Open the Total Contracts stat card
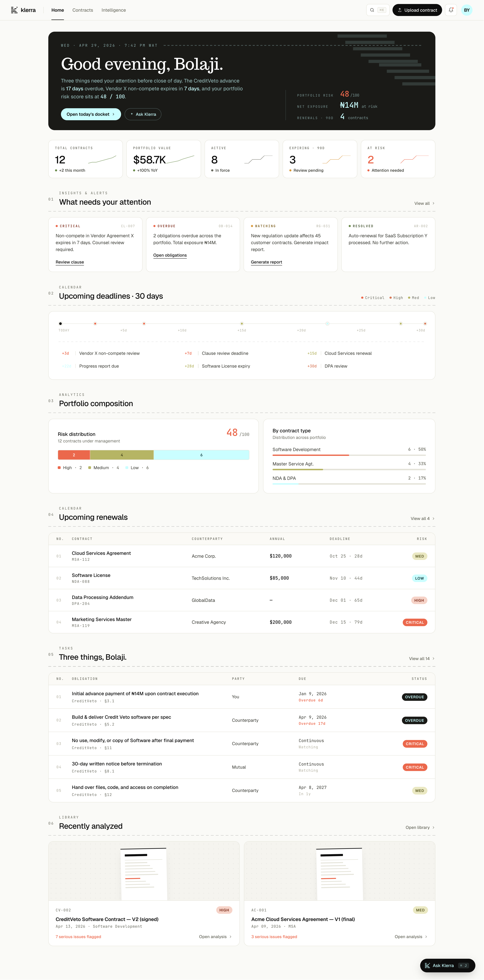Image resolution: width=484 pixels, height=980 pixels. [x=86, y=159]
